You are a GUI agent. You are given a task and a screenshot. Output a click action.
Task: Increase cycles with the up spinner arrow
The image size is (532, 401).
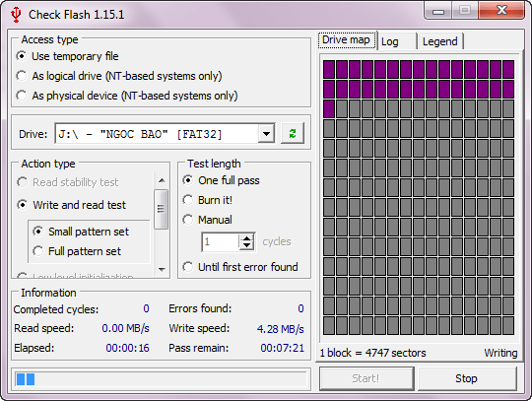point(246,238)
